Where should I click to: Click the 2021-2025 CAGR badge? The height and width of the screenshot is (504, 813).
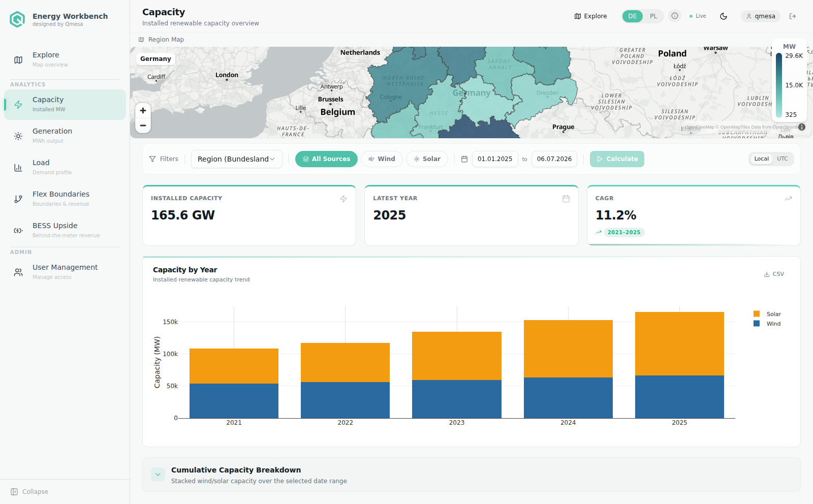pyautogui.click(x=624, y=232)
